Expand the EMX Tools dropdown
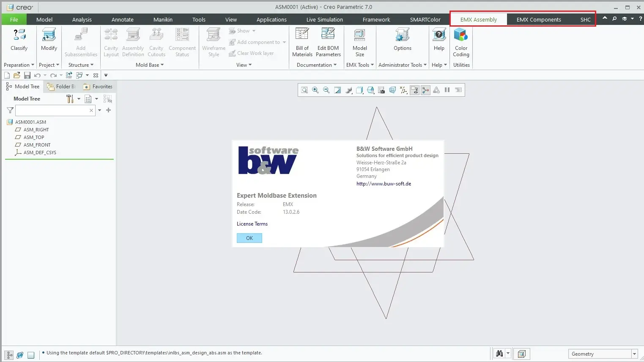This screenshot has height=362, width=644. [360, 65]
